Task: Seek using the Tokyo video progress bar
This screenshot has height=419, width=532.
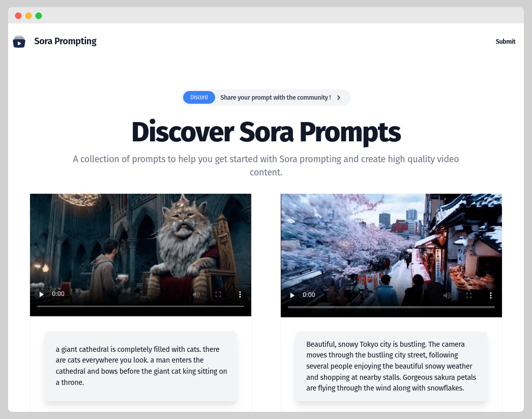Action: 391,307
